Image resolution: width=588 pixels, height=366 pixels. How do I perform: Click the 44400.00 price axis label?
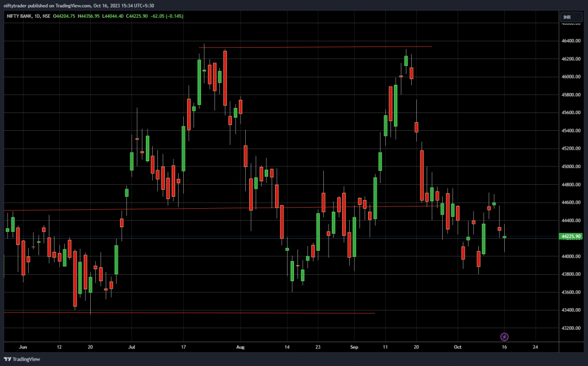571,221
